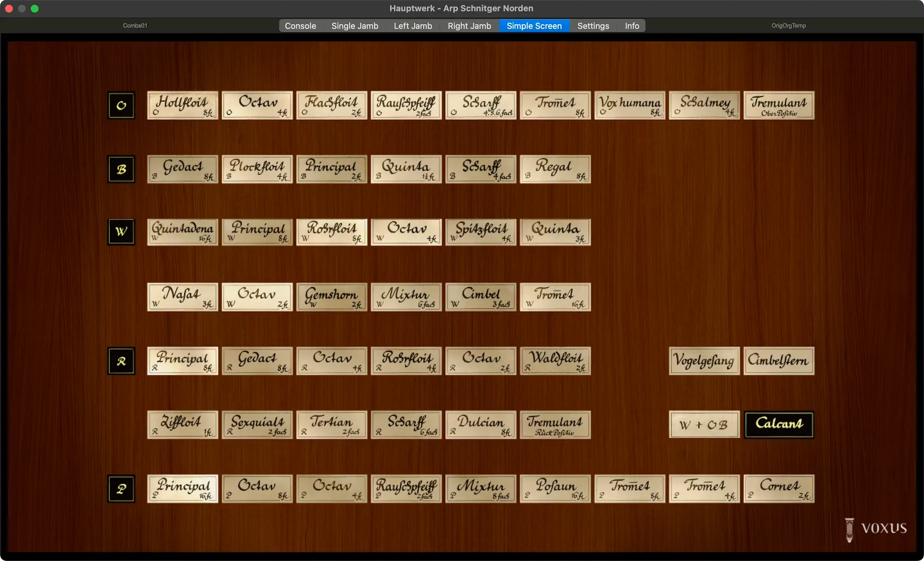Engage the Quintadena 16ft stop
Image resolution: width=924 pixels, height=561 pixels.
(182, 232)
